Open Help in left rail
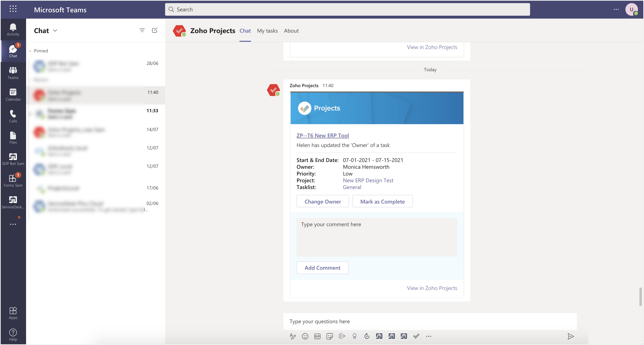The height and width of the screenshot is (345, 644). click(13, 335)
